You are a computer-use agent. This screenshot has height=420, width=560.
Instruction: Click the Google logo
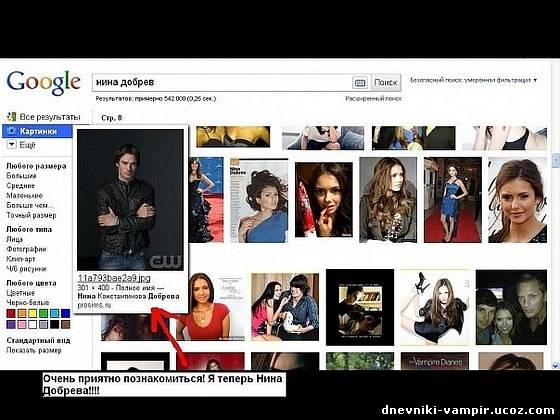point(43,83)
